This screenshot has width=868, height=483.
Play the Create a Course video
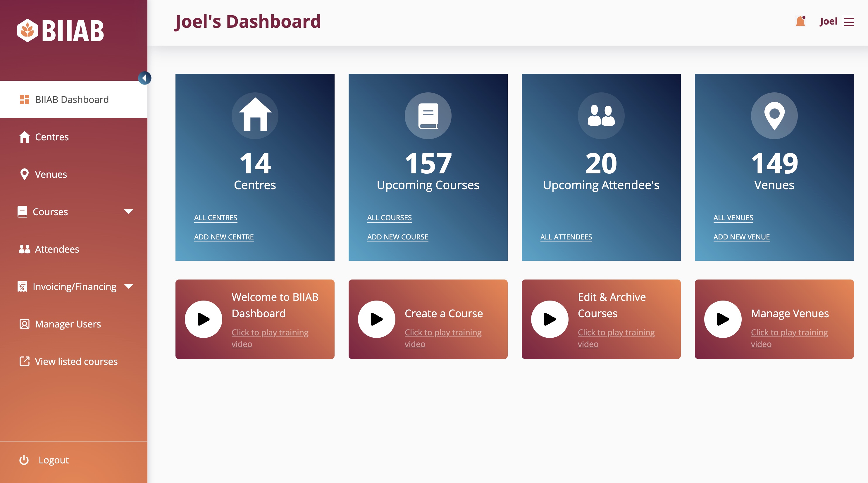(377, 319)
